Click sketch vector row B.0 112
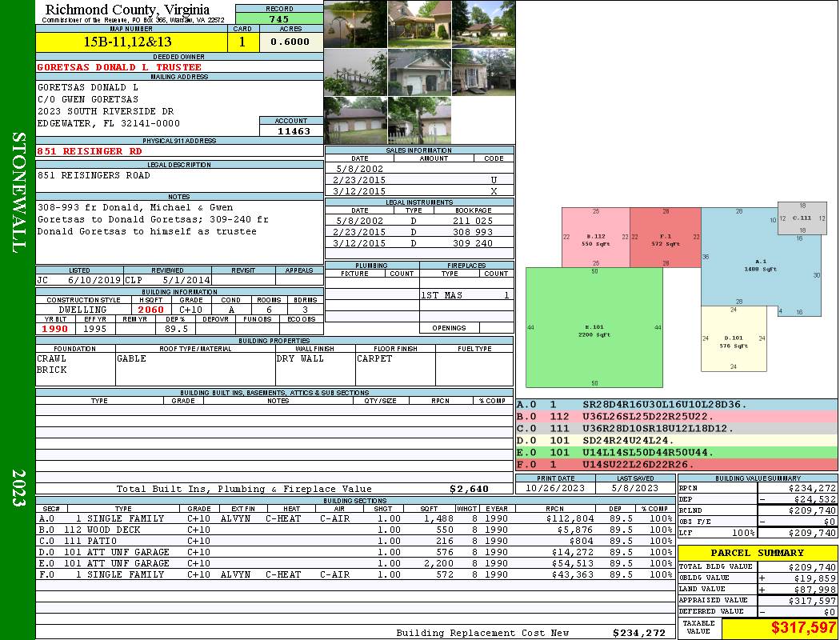 676,417
